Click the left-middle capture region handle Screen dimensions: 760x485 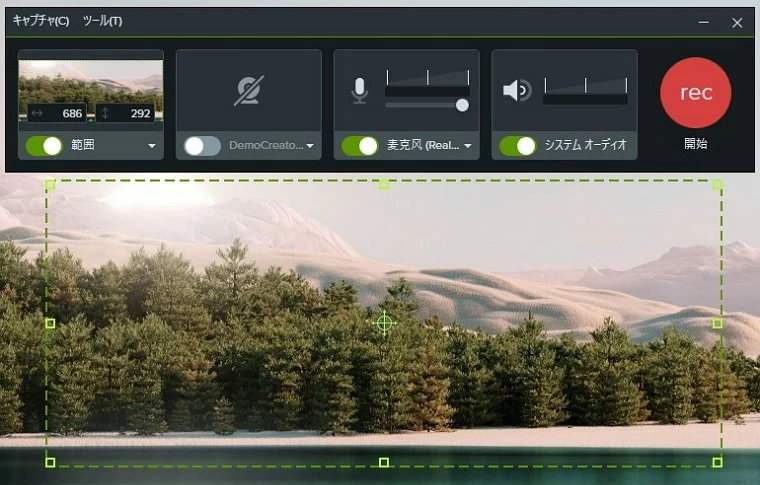(x=50, y=323)
